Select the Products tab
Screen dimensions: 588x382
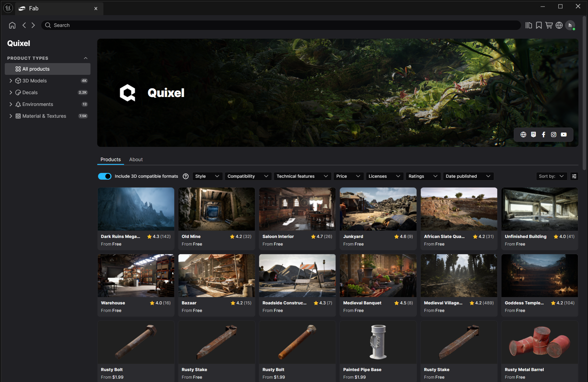(x=110, y=159)
